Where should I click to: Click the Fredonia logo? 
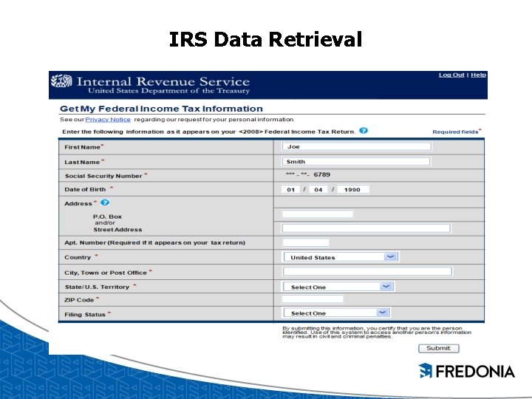click(x=466, y=371)
